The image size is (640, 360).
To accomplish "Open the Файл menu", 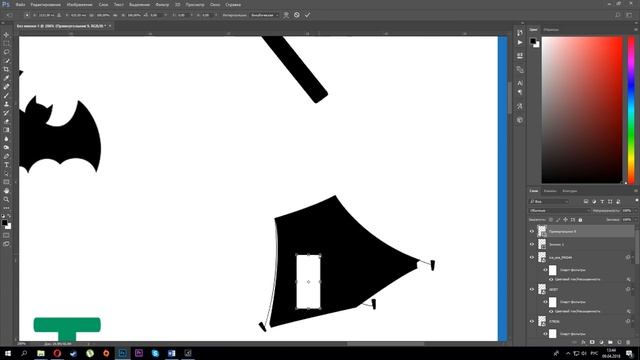I will [20, 4].
